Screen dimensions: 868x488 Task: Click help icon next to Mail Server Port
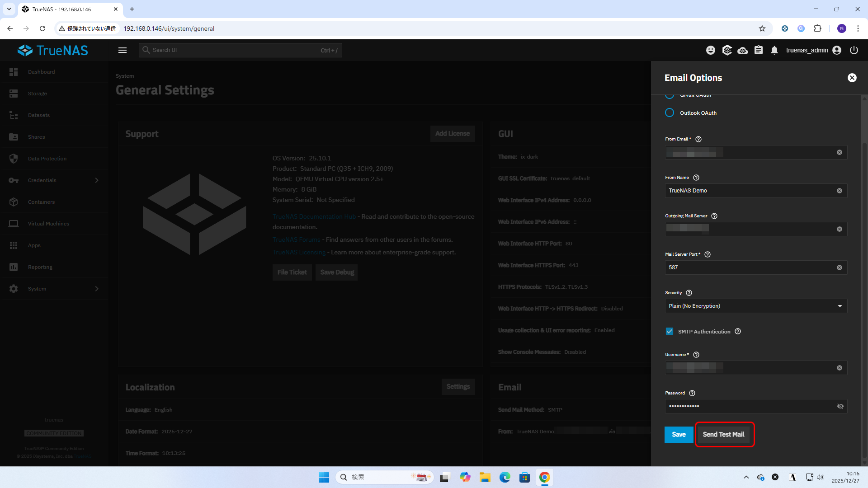pyautogui.click(x=708, y=254)
